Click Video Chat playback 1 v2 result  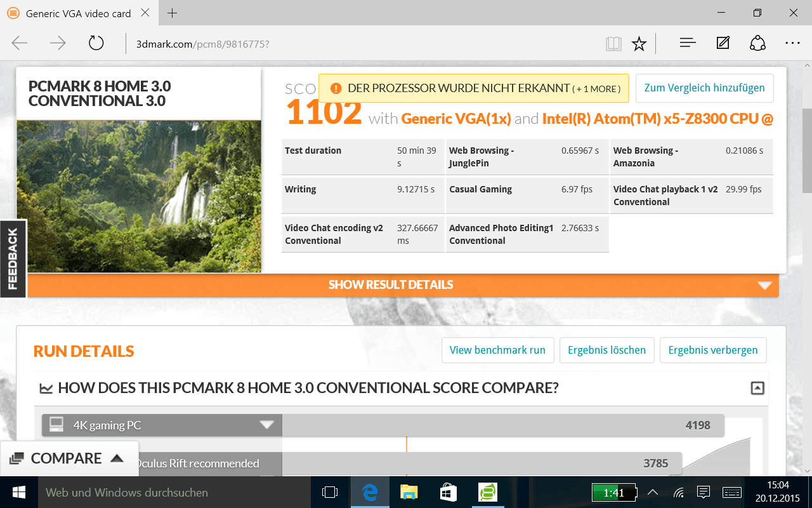tap(691, 196)
